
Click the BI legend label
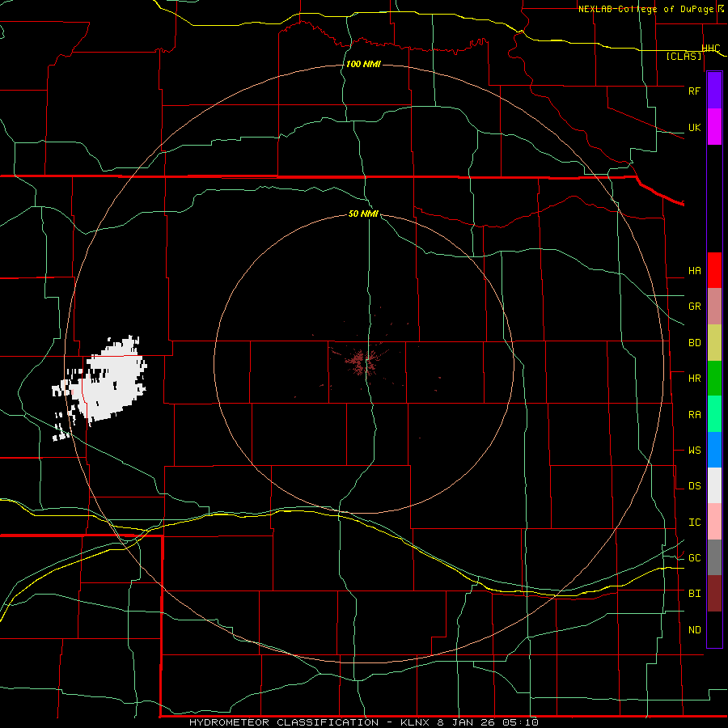tap(694, 594)
